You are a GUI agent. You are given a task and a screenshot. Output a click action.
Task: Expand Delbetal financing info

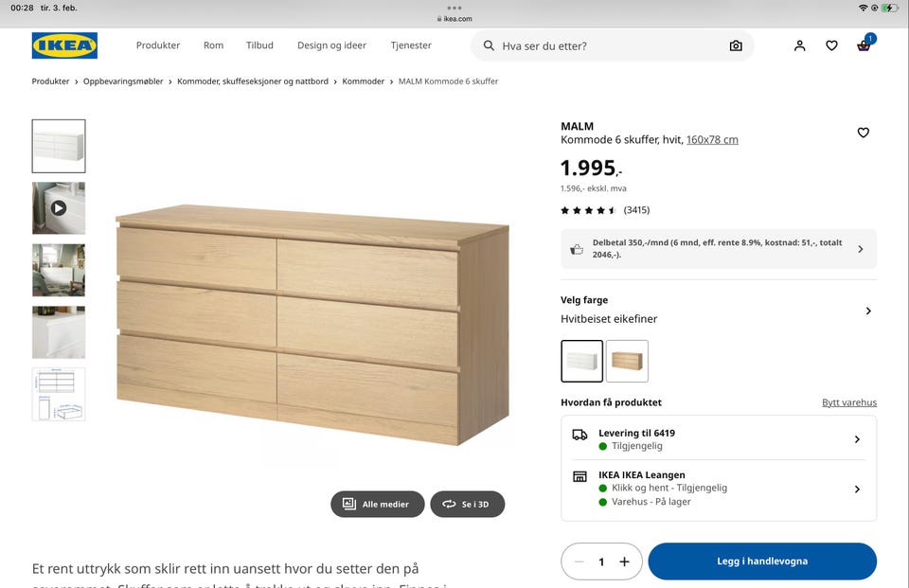pyautogui.click(x=719, y=249)
